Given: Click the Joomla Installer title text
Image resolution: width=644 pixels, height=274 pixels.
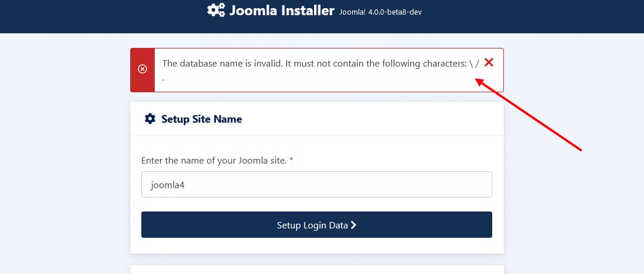Looking at the screenshot, I should pyautogui.click(x=282, y=11).
